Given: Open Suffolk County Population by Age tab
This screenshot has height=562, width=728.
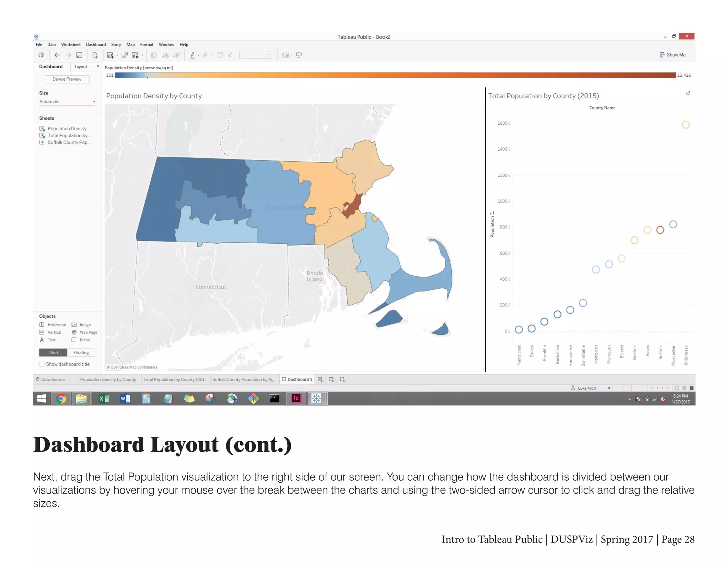Looking at the screenshot, I should [x=245, y=379].
